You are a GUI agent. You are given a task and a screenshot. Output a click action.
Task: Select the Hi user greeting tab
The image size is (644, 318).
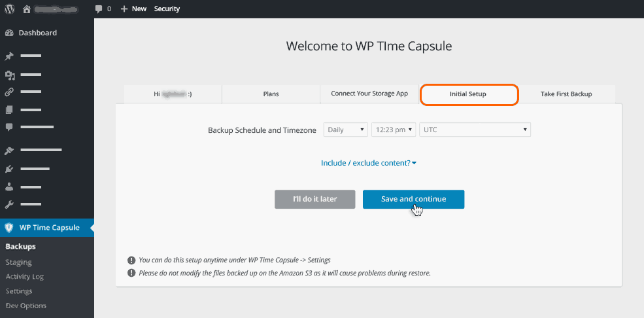(173, 94)
